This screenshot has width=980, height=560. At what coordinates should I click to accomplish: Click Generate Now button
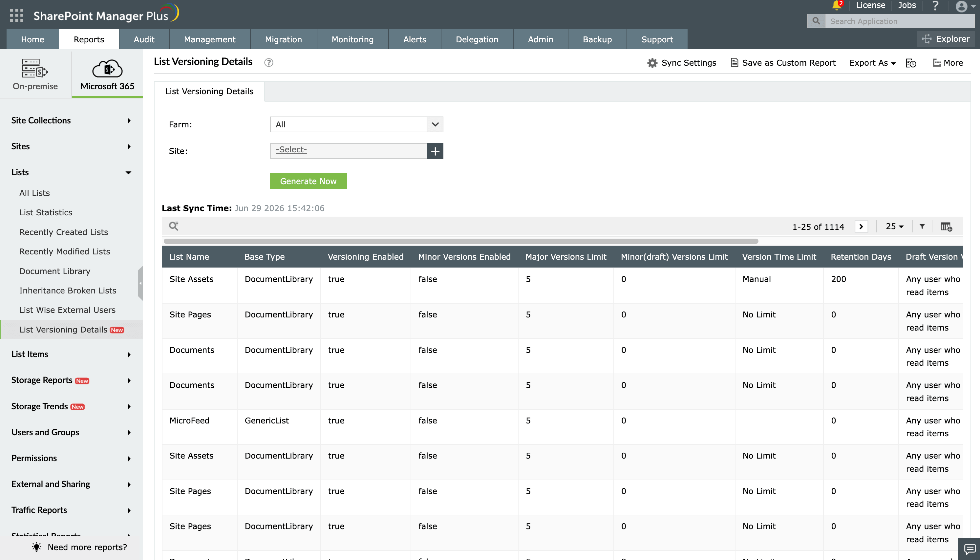coord(308,181)
